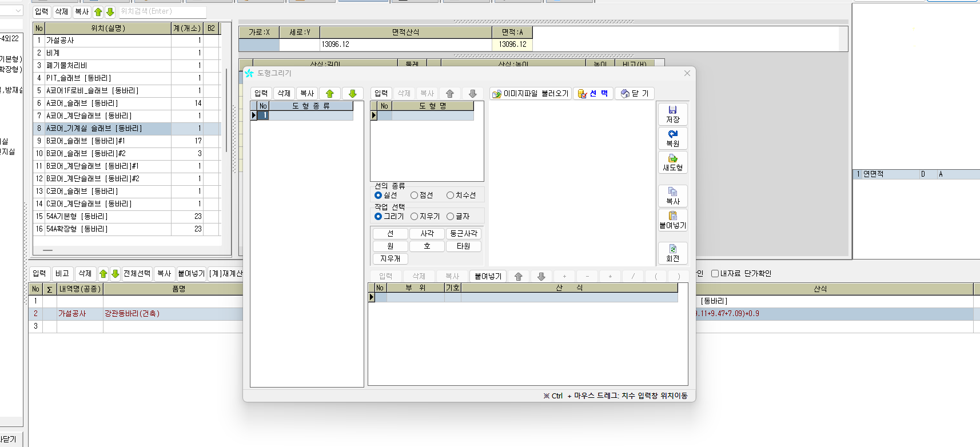Open image file with 이미지파일 불러오기
This screenshot has width=980, height=447.
531,94
